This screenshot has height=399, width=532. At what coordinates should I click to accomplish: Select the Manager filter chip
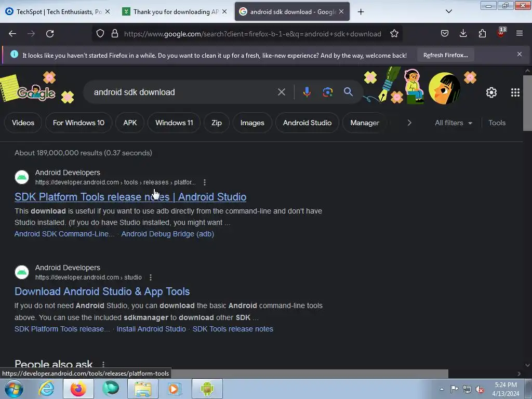click(x=365, y=123)
